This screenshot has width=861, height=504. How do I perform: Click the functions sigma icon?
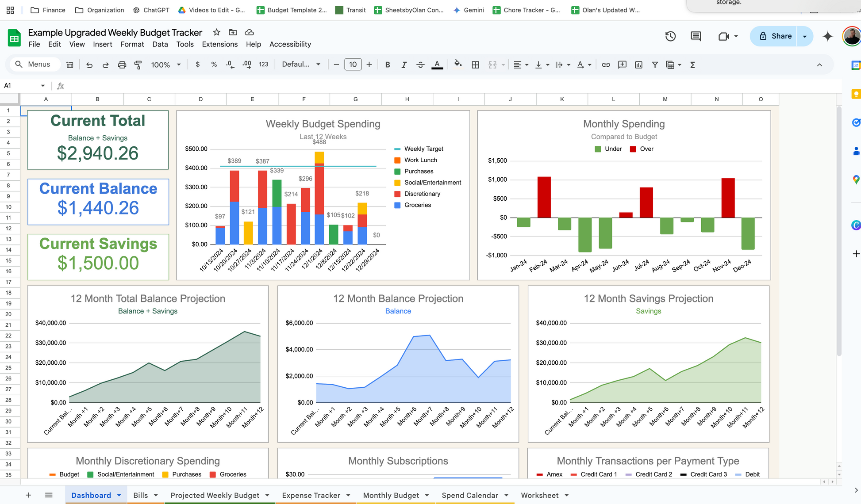pyautogui.click(x=692, y=65)
